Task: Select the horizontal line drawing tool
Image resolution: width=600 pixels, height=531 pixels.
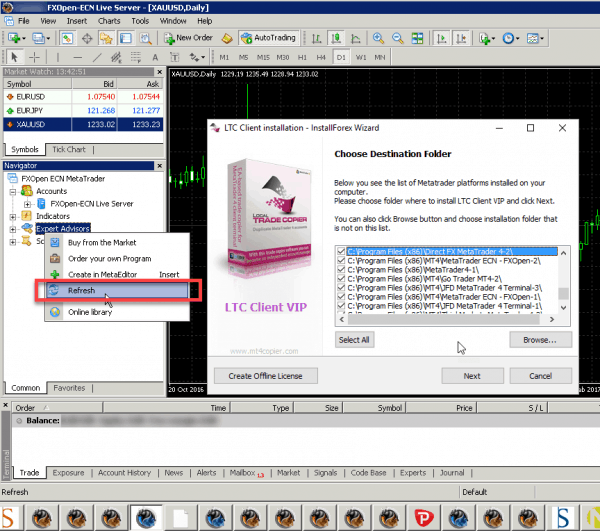Action: [78, 57]
